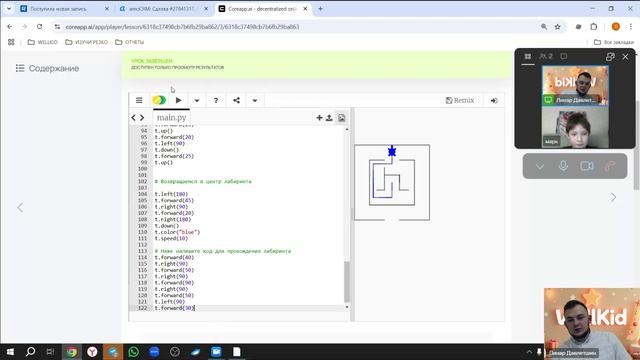Image resolution: width=640 pixels, height=360 pixels.
Task: Bookmark this page with star icon
Action: tap(558, 27)
